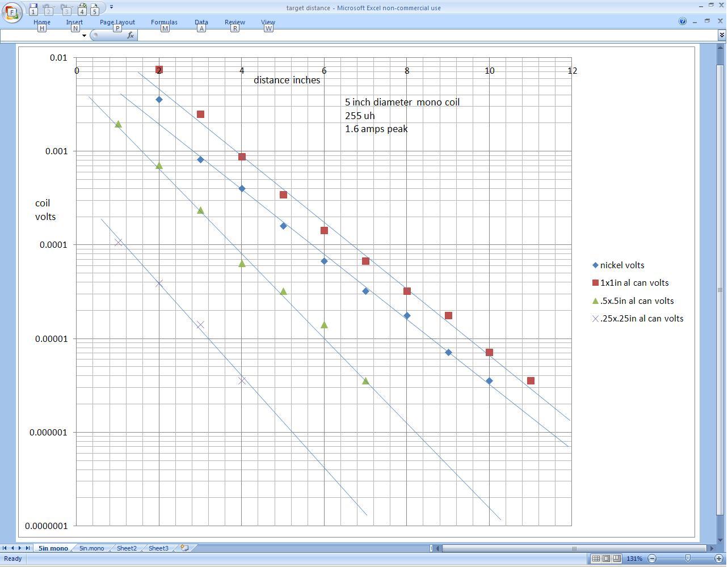Image resolution: width=728 pixels, height=567 pixels.
Task: Customize the Quick Access Toolbar
Action: pyautogui.click(x=111, y=7)
